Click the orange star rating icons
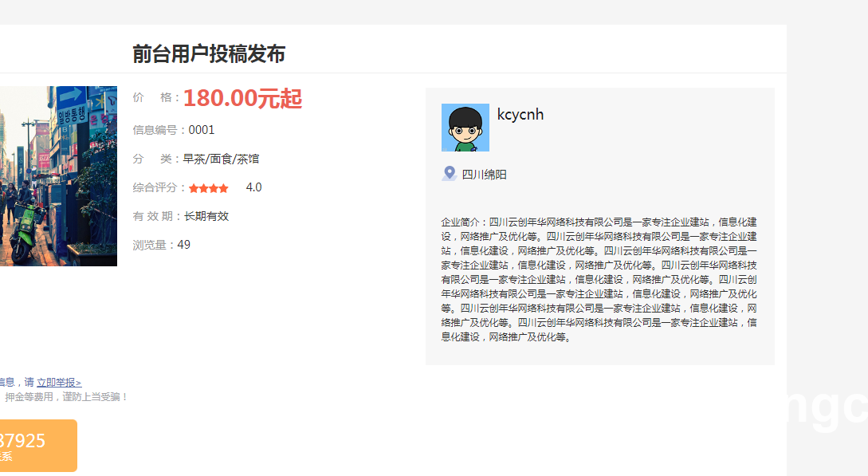Screen dimensions: 868x476 pos(208,188)
